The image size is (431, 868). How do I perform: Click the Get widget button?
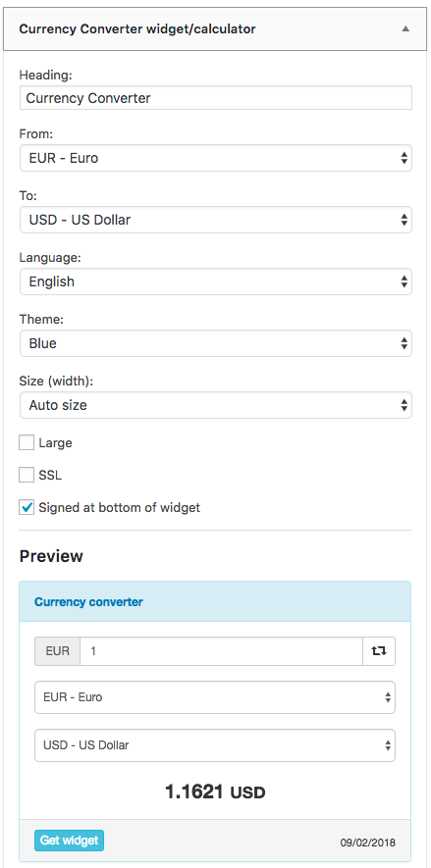(x=69, y=841)
